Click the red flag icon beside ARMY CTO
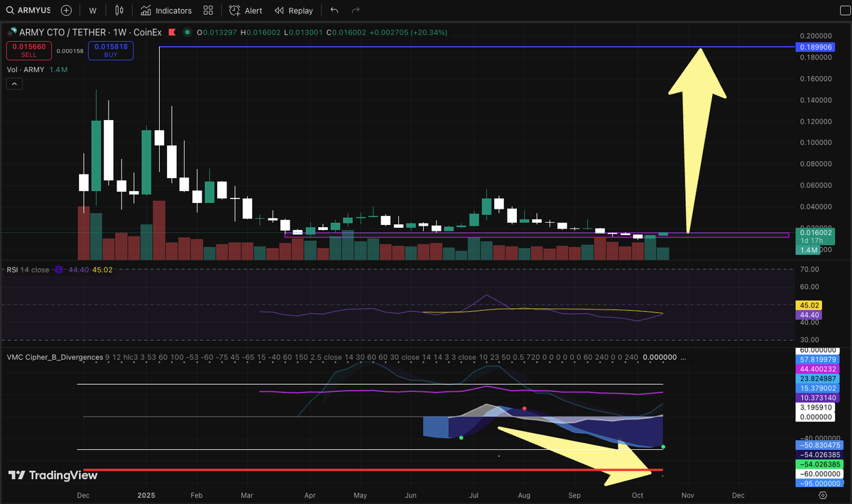The image size is (852, 504). (171, 32)
